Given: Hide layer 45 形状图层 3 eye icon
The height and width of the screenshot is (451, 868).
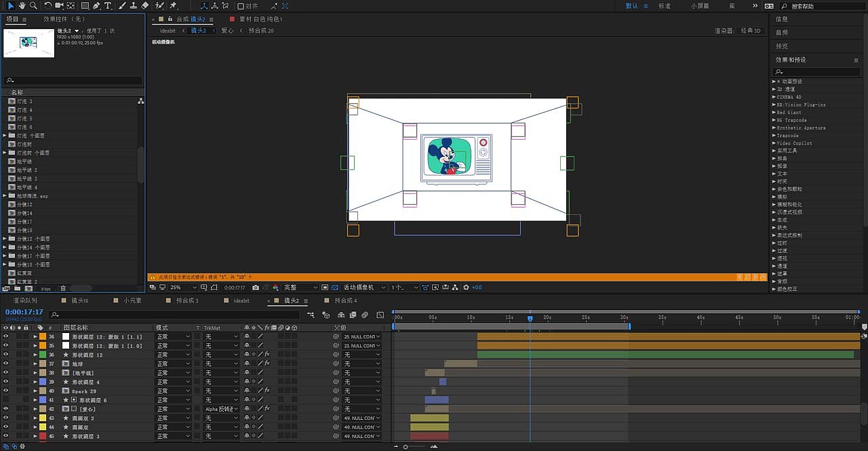Looking at the screenshot, I should tap(5, 436).
